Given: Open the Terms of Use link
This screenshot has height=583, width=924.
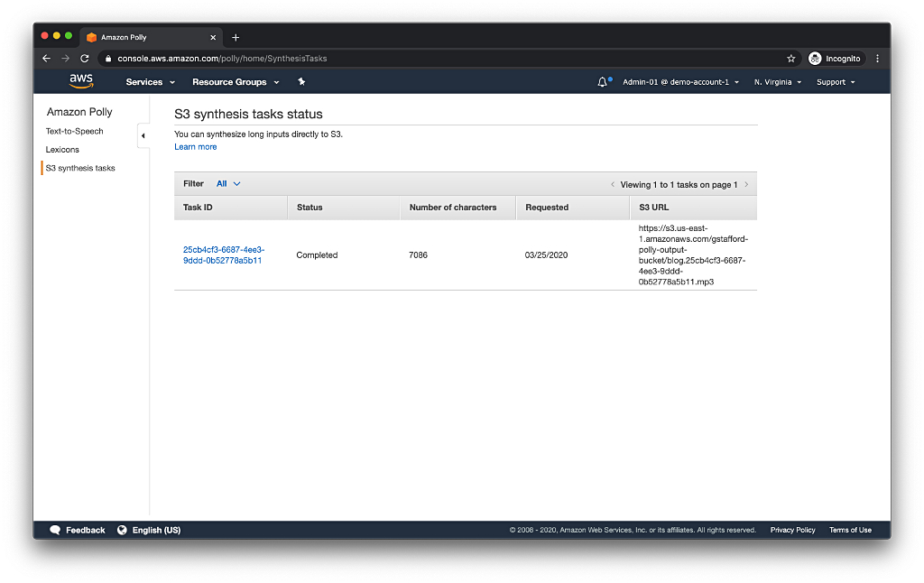Looking at the screenshot, I should tap(850, 530).
